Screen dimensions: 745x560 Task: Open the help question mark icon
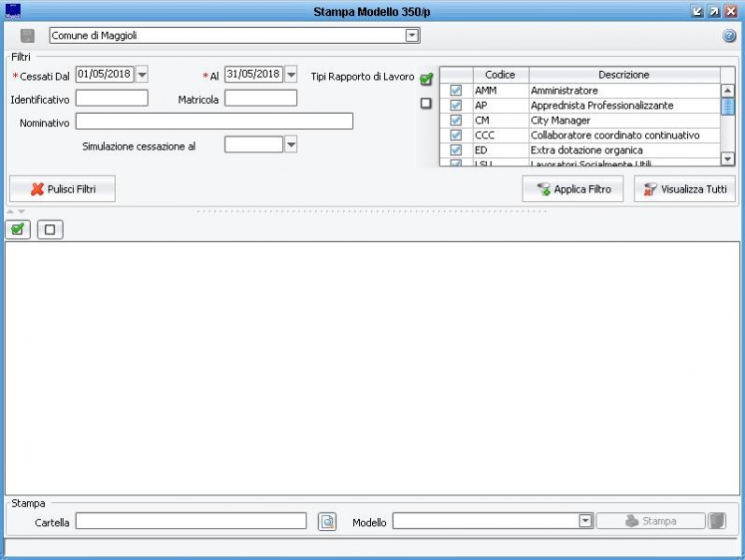click(x=729, y=36)
